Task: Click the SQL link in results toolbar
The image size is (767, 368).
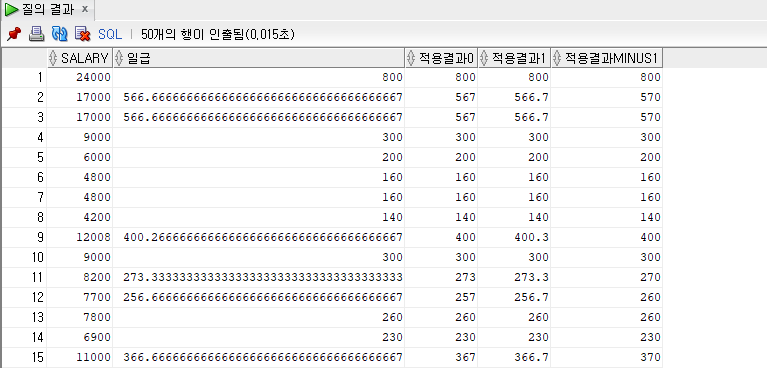Action: point(110,34)
